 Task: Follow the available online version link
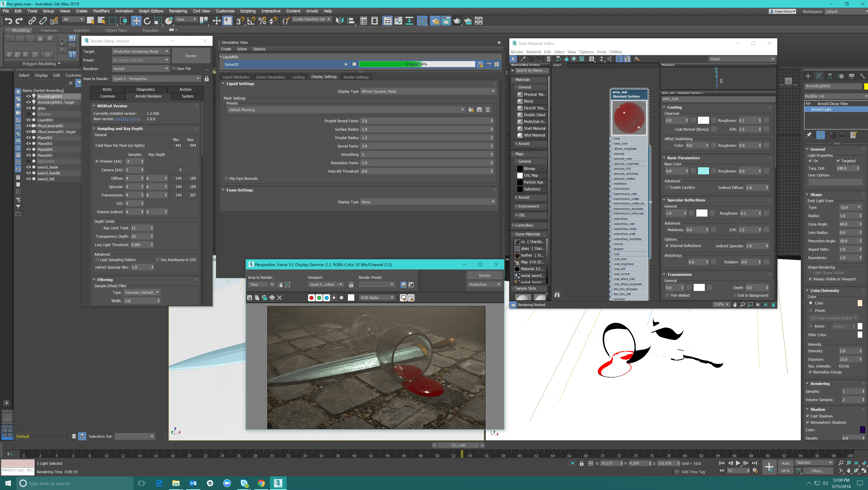127,119
